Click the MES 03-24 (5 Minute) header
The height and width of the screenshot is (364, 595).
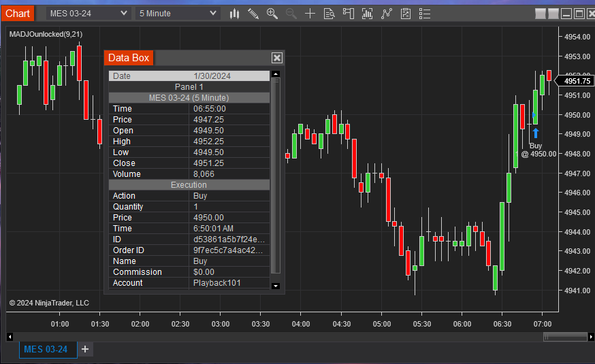189,98
